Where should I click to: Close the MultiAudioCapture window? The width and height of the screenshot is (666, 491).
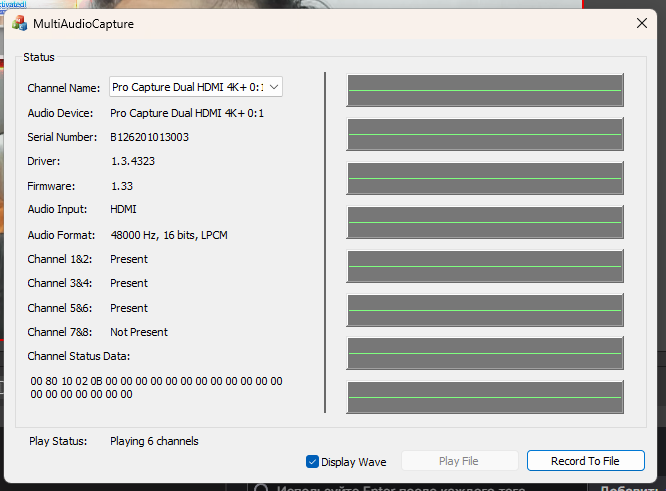point(642,23)
